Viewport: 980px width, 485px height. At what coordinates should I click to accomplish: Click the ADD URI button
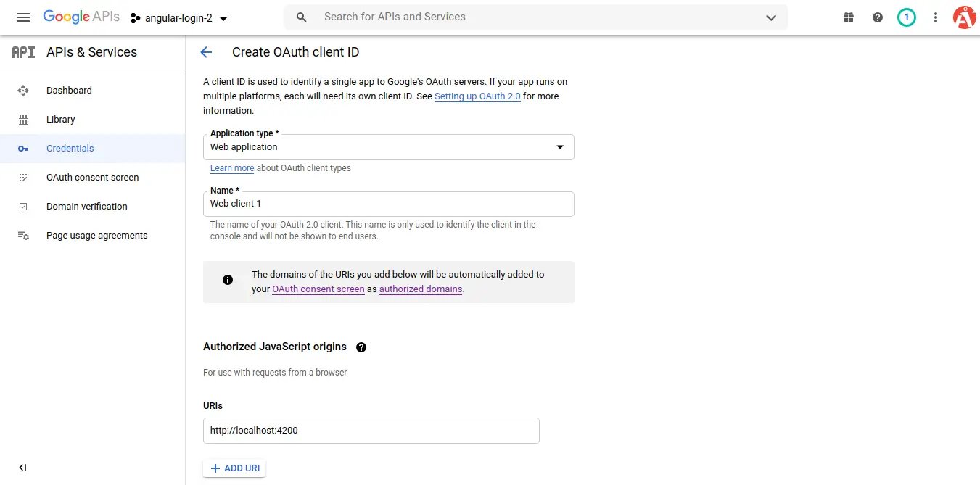tap(234, 468)
